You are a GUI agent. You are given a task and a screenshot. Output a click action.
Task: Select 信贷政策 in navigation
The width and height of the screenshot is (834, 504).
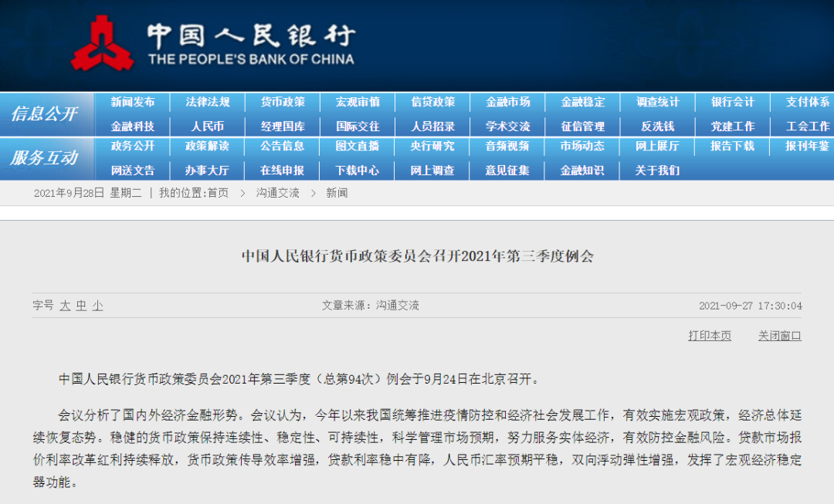coord(432,102)
